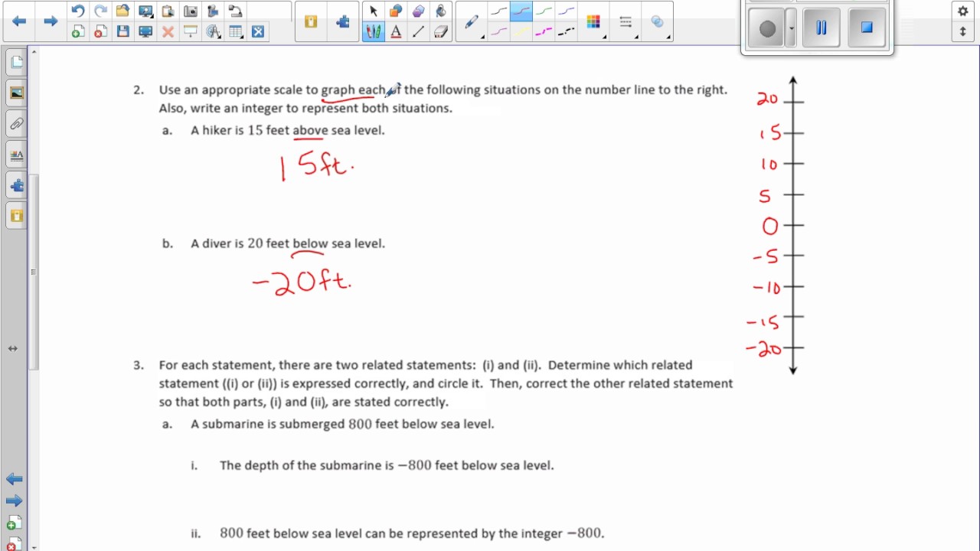Pick the yellow highlighter pen style
980x551 pixels.
pyautogui.click(x=521, y=31)
